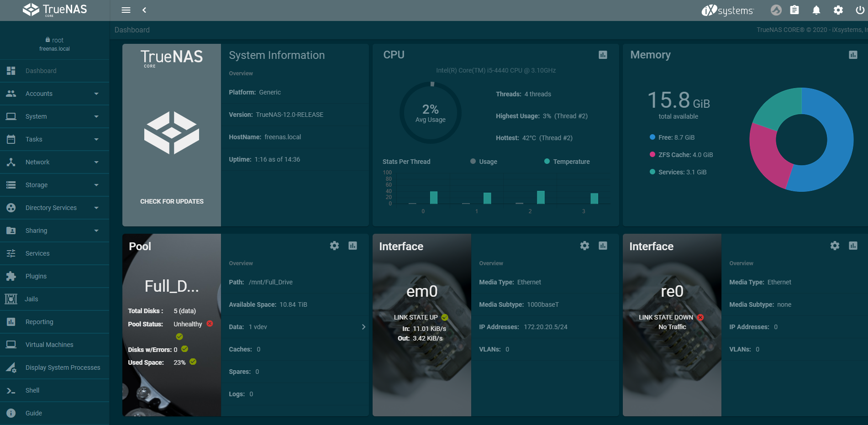Click the Reporting chart icon in sidebar
868x425 pixels.
(11, 322)
